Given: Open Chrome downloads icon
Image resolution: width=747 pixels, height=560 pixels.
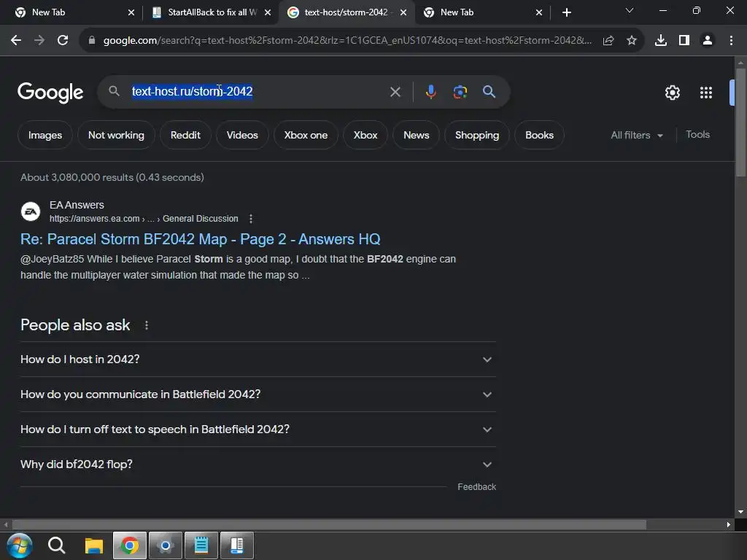Looking at the screenshot, I should (660, 41).
